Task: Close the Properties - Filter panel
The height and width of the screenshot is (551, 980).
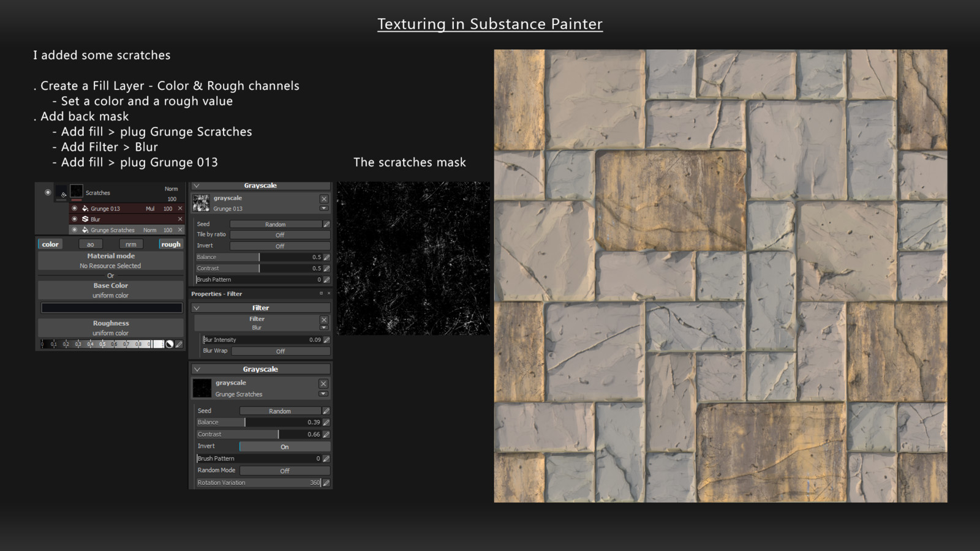Action: pos(328,293)
